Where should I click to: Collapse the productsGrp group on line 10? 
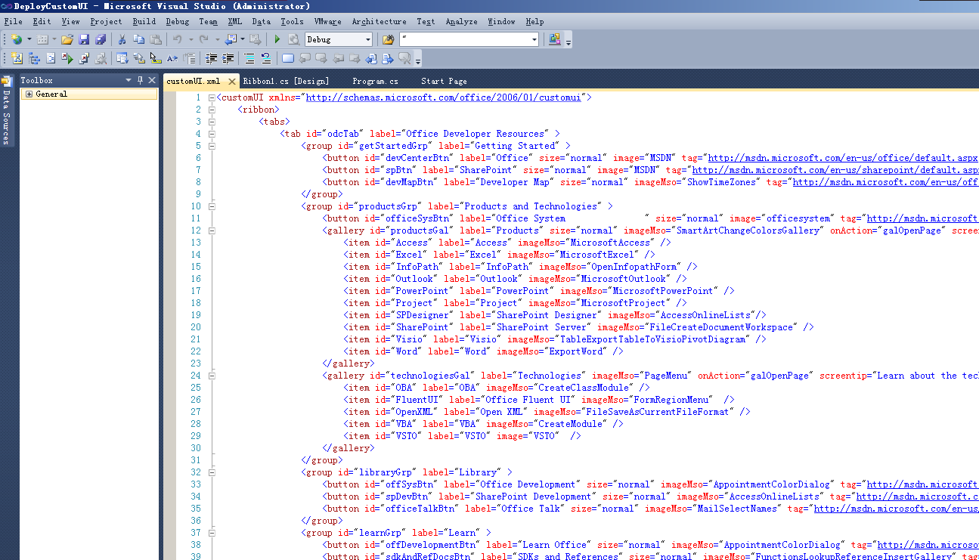(212, 206)
